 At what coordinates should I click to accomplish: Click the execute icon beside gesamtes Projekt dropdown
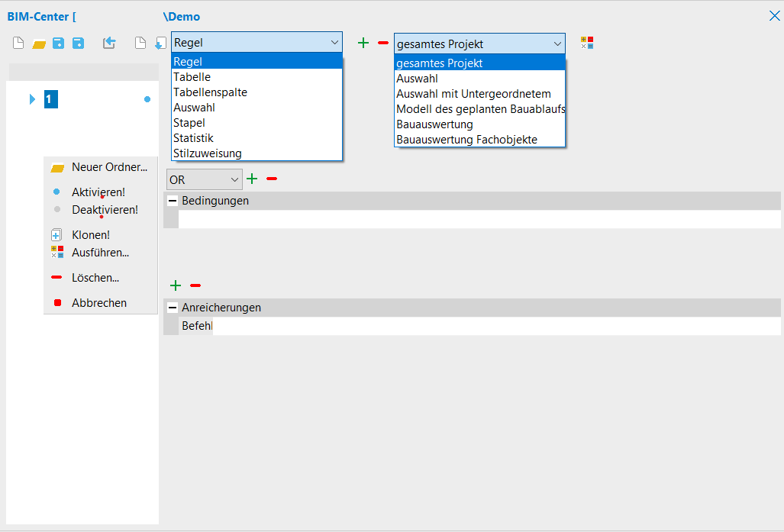coord(587,43)
